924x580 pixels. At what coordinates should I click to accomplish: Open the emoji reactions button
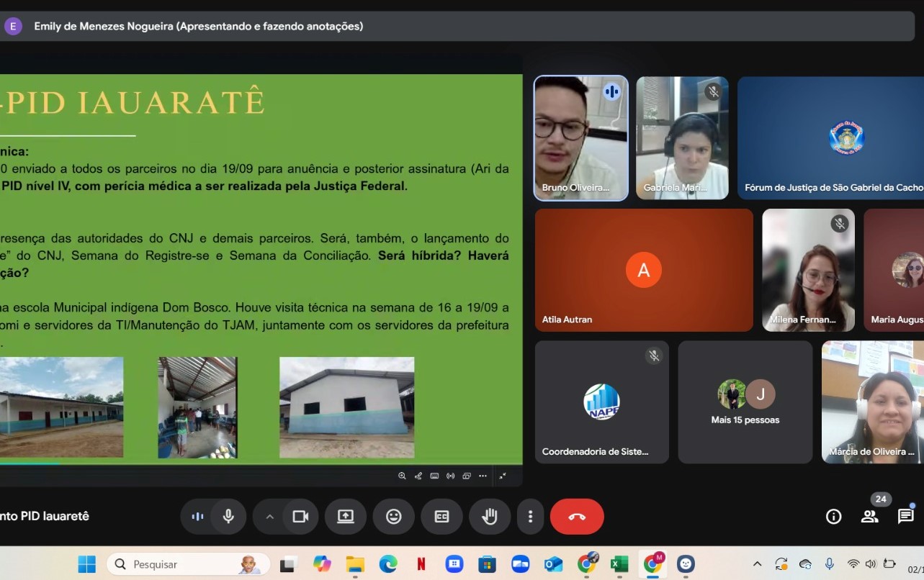pos(393,517)
